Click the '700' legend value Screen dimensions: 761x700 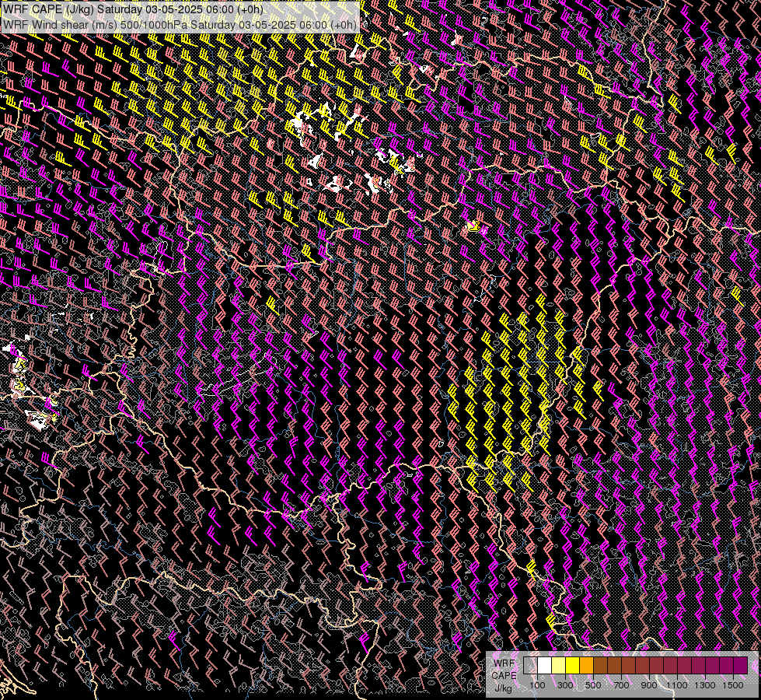(x=621, y=685)
